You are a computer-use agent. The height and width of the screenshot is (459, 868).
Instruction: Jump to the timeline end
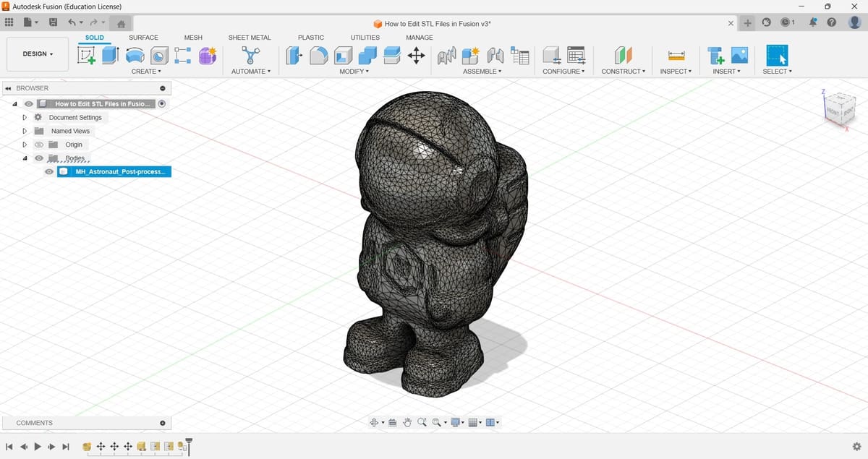click(x=66, y=447)
